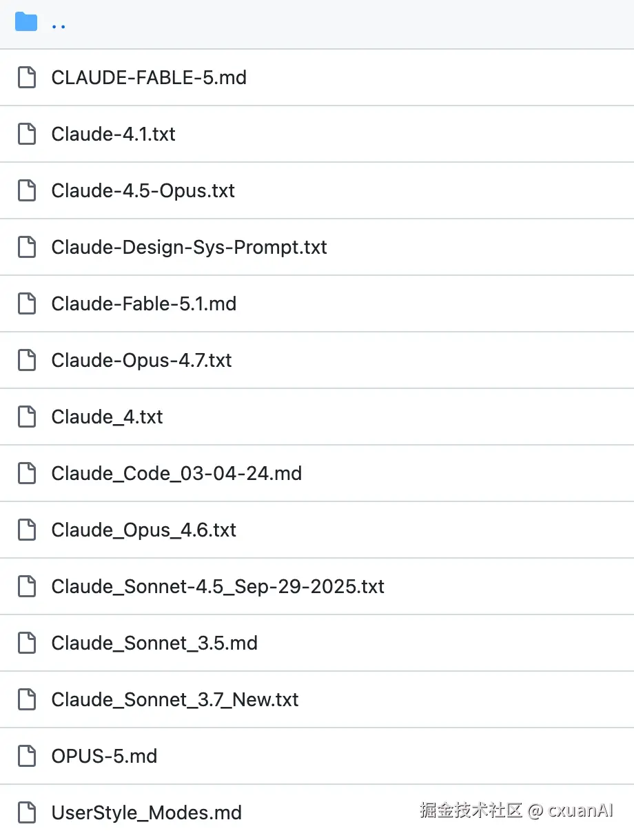Open the Claude-4.1.txt file
Image resolution: width=634 pixels, height=840 pixels.
pyautogui.click(x=114, y=134)
